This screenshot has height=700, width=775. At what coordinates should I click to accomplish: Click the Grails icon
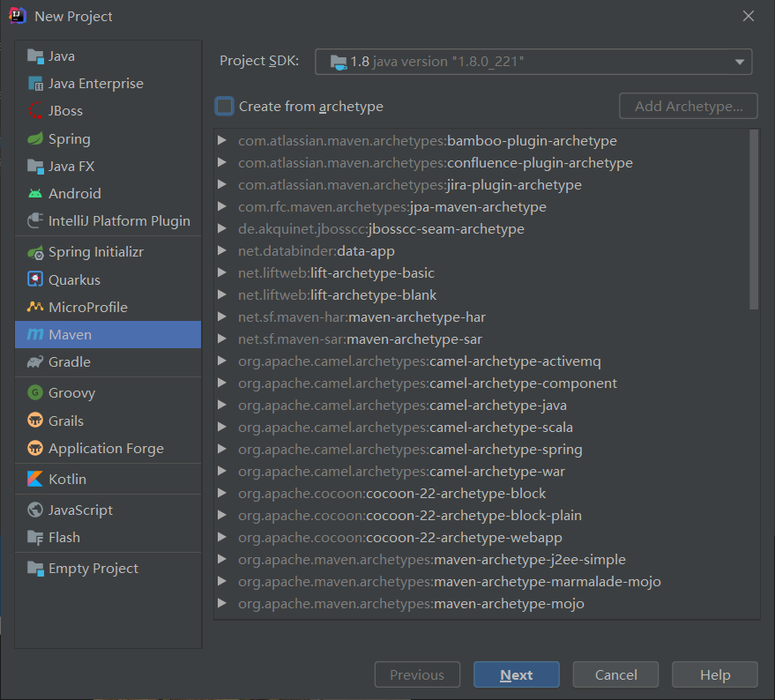tap(35, 421)
